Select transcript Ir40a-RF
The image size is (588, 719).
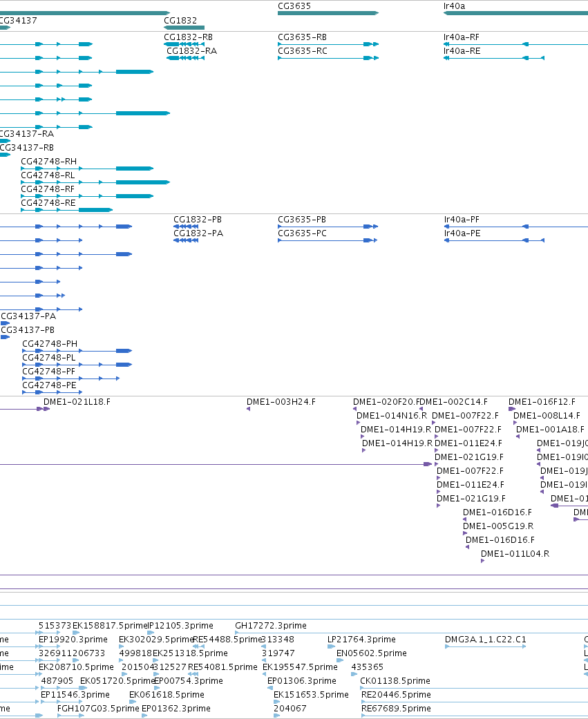point(462,37)
